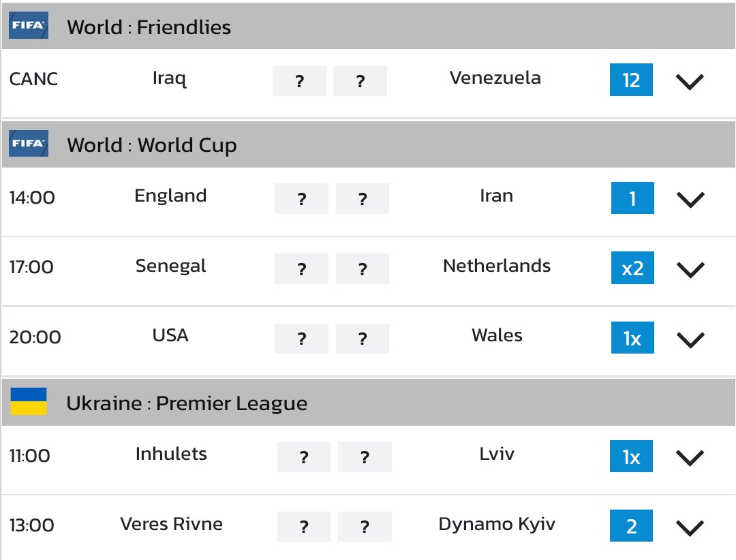Click the Ukraine flag icon
736x560 pixels.
pyautogui.click(x=29, y=402)
